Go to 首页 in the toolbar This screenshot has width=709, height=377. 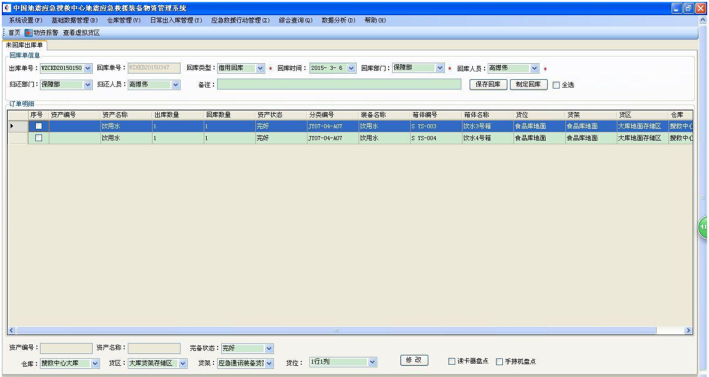point(14,33)
